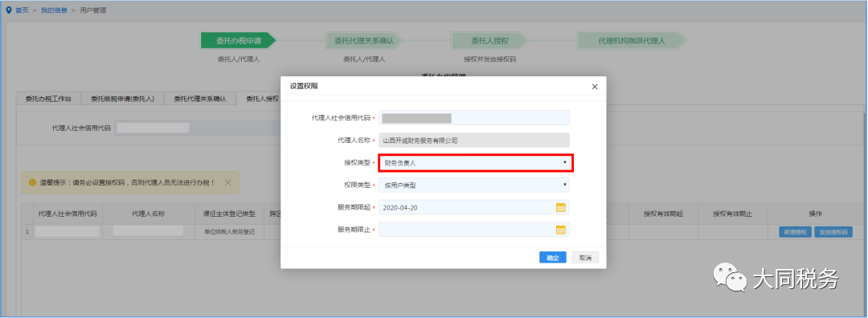
Task: Select the 委托办税申请 workflow step
Action: coord(238,40)
